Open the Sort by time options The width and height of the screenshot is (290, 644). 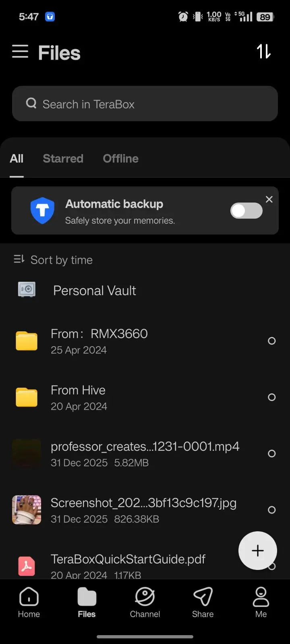(x=53, y=260)
